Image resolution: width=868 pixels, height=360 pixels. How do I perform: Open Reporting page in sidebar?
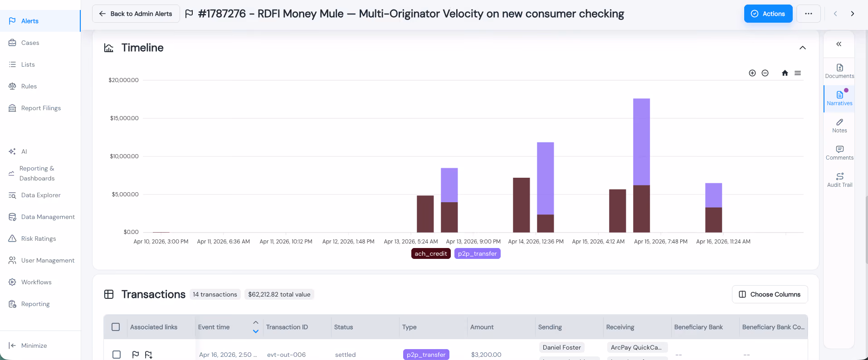tap(40, 304)
